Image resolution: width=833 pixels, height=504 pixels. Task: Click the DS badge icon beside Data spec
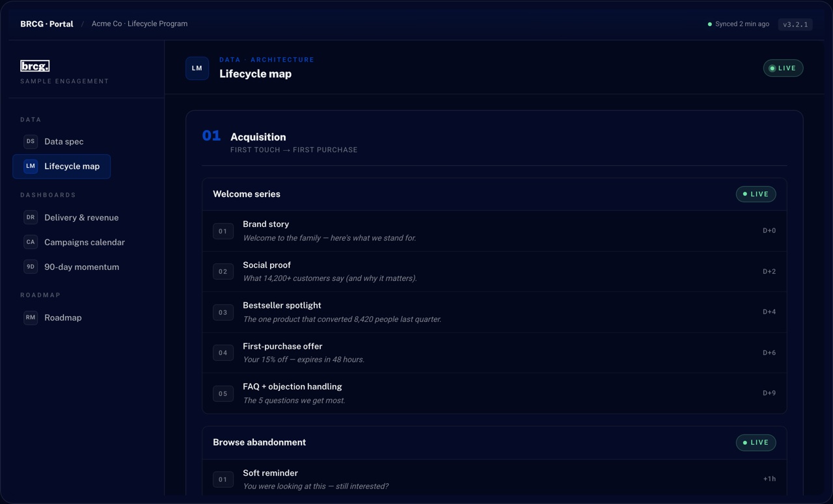click(31, 141)
